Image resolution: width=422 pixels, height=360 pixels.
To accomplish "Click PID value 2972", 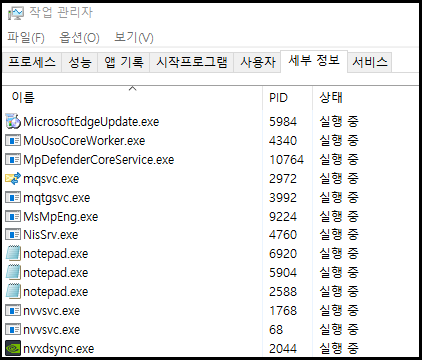I will coord(283,179).
